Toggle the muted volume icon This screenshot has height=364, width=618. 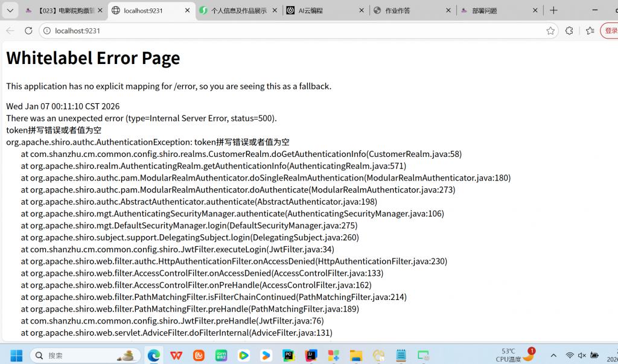[582, 356]
